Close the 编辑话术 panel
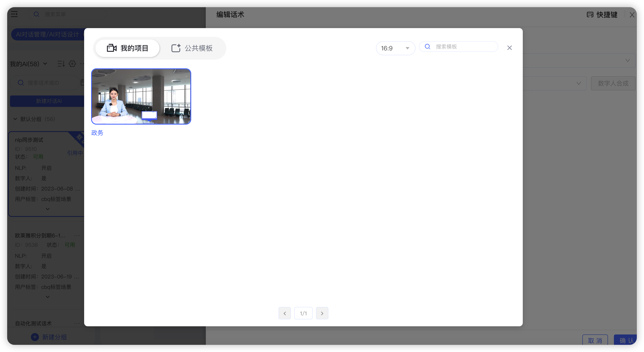This screenshot has width=644, height=352. (632, 15)
